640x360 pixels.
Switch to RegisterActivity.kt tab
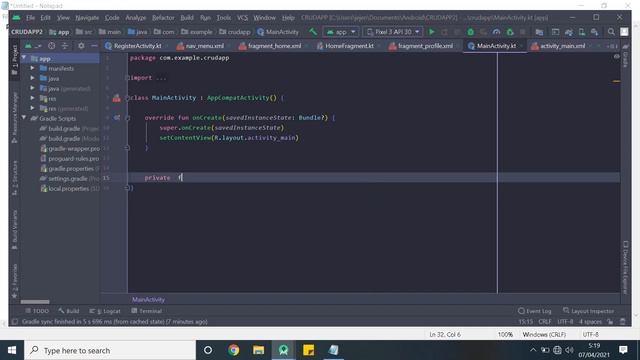pyautogui.click(x=133, y=46)
